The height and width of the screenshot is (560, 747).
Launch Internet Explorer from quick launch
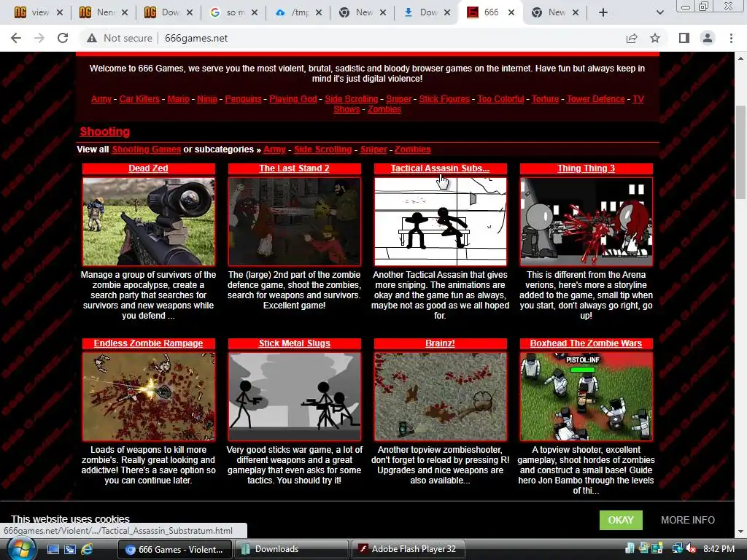click(87, 549)
